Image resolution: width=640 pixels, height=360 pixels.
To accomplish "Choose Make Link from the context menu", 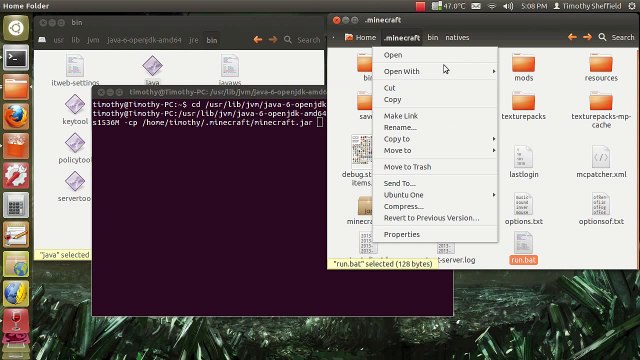I will point(435,116).
